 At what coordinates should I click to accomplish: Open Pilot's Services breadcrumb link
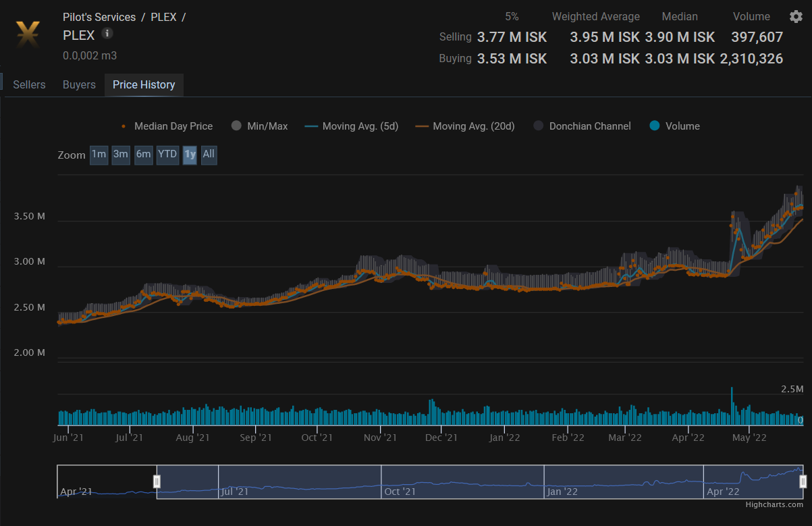click(x=99, y=17)
